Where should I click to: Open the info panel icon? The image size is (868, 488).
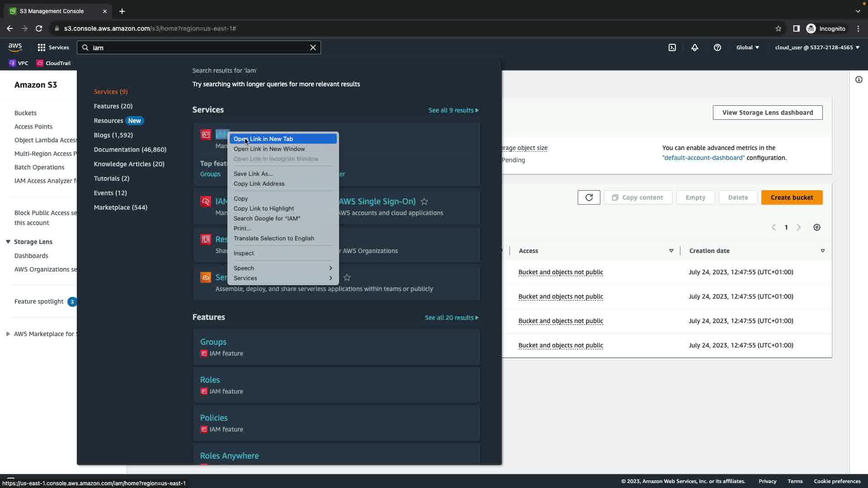(x=859, y=80)
